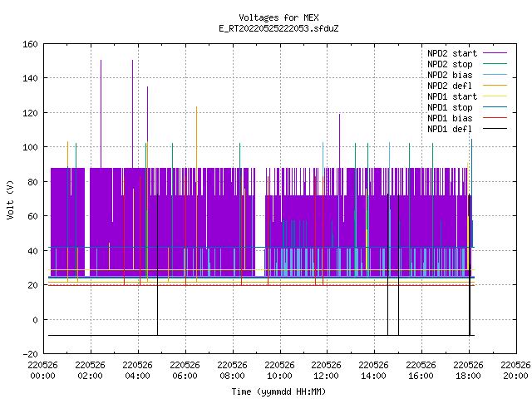The height and width of the screenshot is (399, 532).
Task: Click the 220526 12:00 time axis label
Action: tap(326, 371)
